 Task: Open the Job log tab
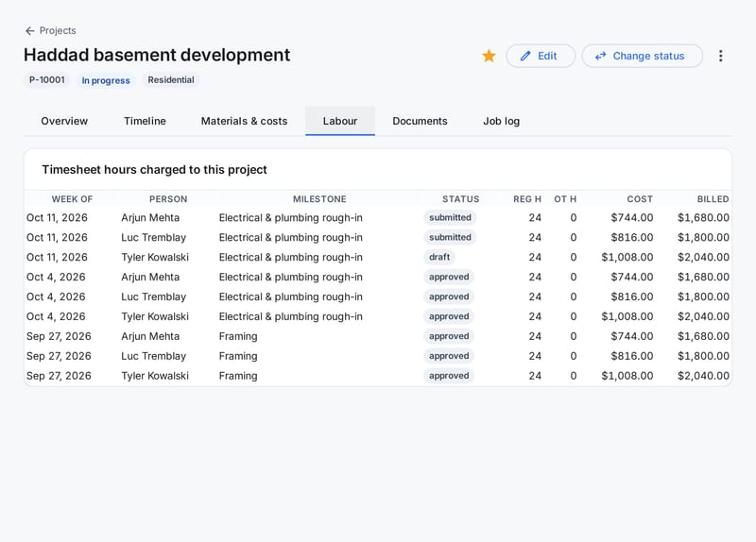click(x=502, y=121)
